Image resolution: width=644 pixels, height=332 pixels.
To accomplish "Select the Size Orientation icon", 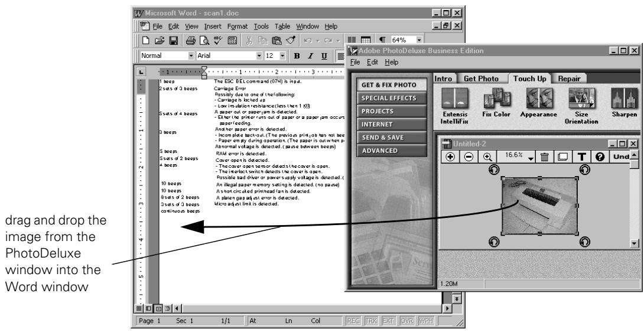I will tap(581, 98).
